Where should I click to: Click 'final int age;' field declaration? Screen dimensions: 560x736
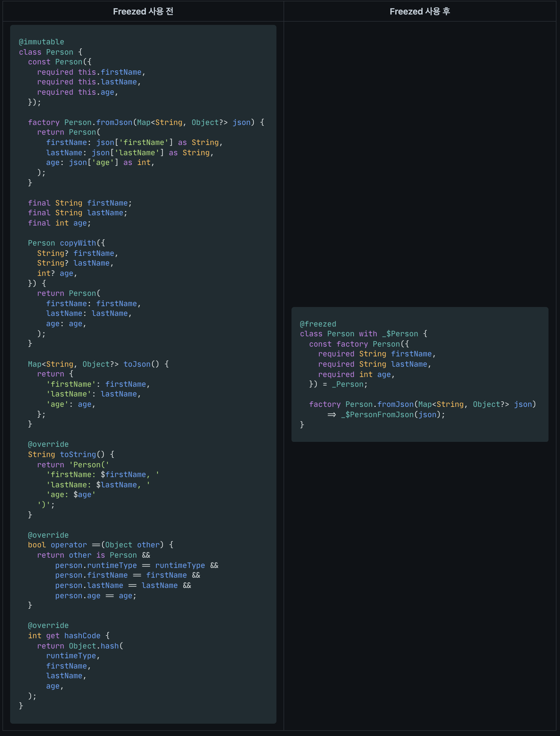(59, 223)
